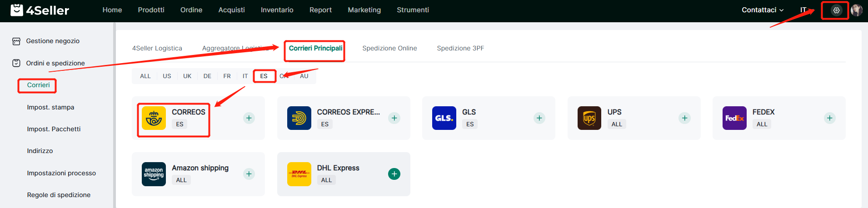Screen dimensions: 868x208
Task: Collapse Ordini e spedizione sidebar section
Action: click(x=55, y=63)
